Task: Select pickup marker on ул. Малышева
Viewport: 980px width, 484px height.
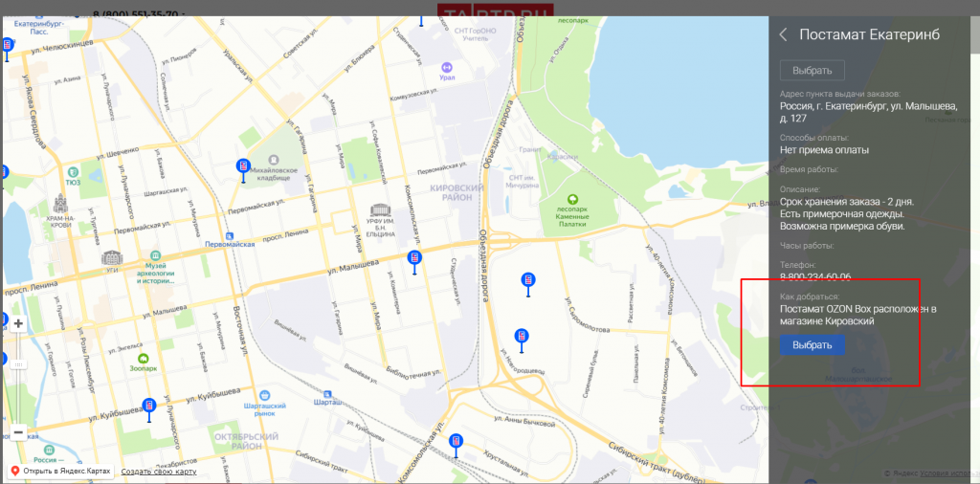Action: [414, 259]
